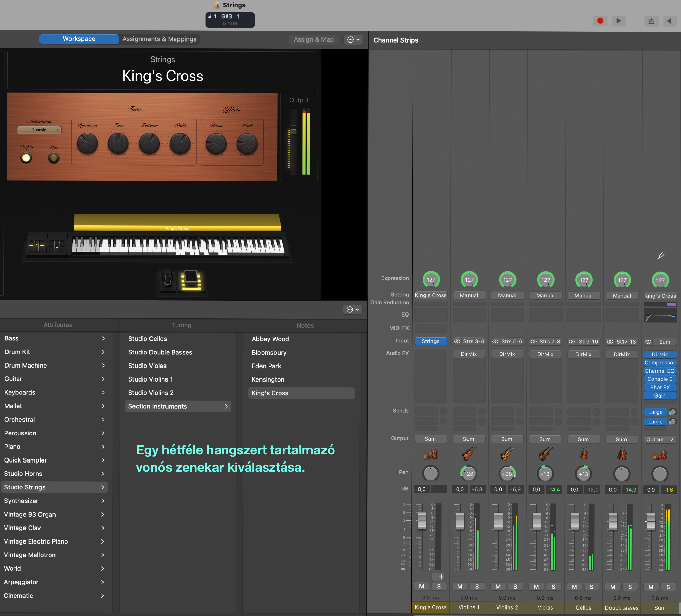
Task: Mute the King's Cross channel strip
Action: (x=422, y=586)
